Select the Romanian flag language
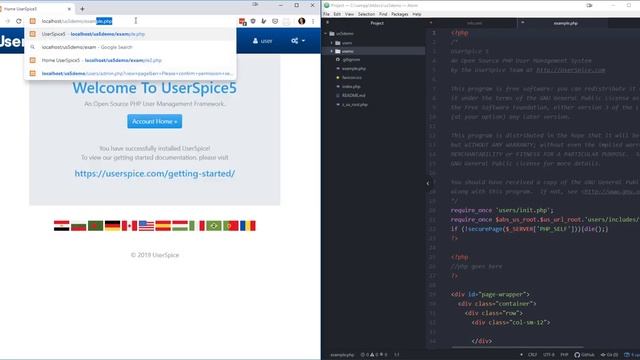This screenshot has height=360, width=640. pos(248,226)
